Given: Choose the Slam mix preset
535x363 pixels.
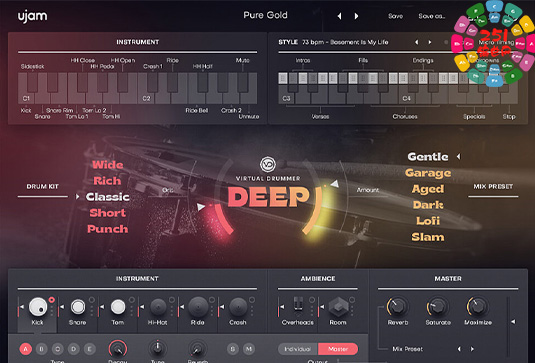Looking at the screenshot, I should pyautogui.click(x=428, y=237).
